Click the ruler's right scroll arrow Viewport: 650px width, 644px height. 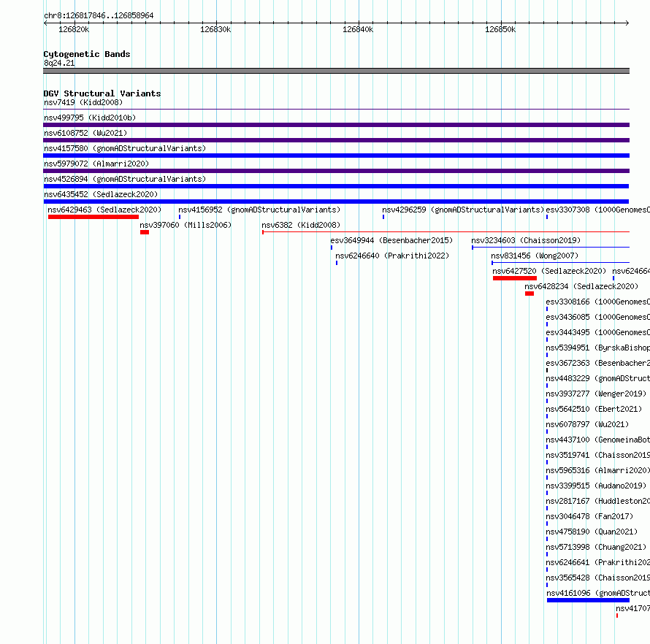(627, 23)
